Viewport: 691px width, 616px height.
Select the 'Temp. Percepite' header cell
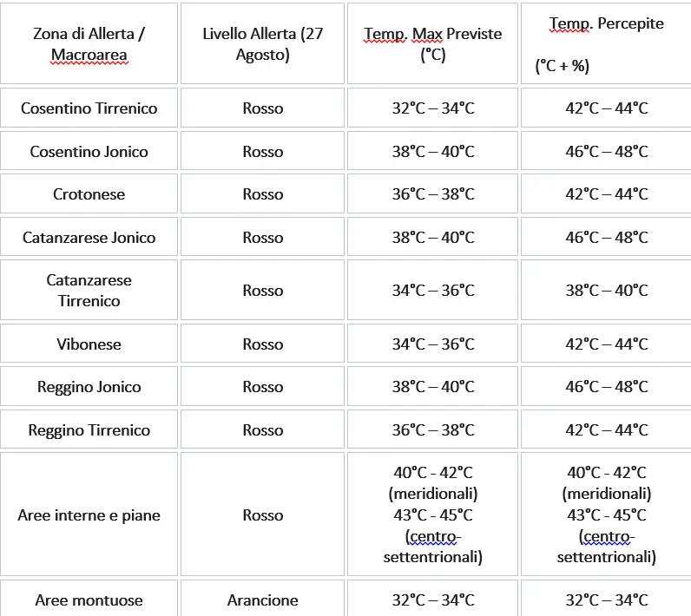[x=606, y=43]
